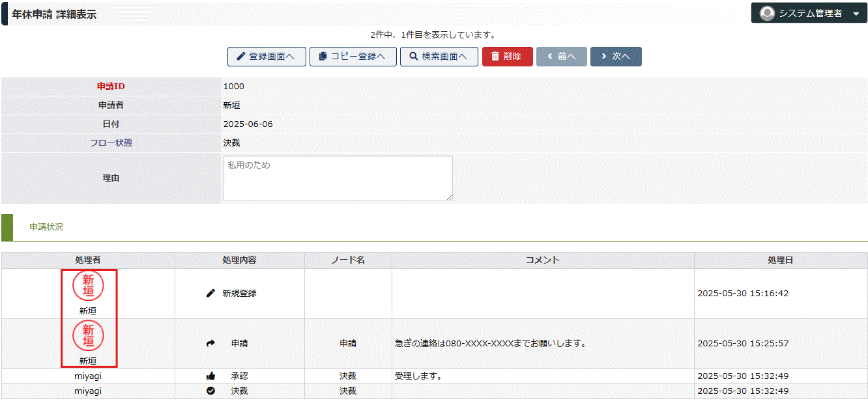Screen dimensions: 868x403
Task: Click 決裁 node name in 承認 row
Action: (x=348, y=376)
